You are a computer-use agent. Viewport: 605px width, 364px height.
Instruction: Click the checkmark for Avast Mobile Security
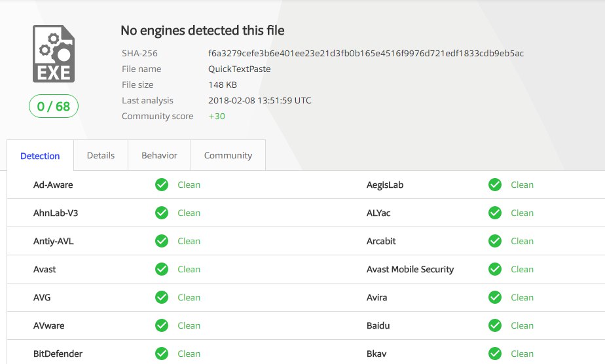coord(495,269)
